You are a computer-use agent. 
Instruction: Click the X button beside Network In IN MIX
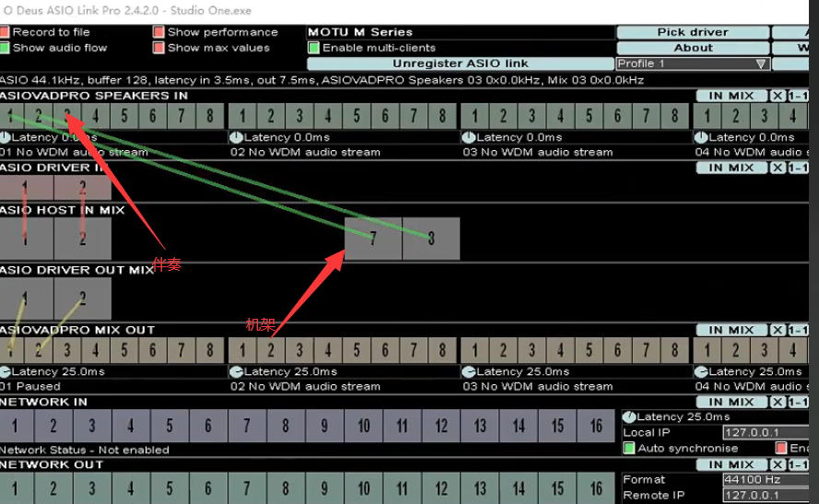tap(778, 402)
